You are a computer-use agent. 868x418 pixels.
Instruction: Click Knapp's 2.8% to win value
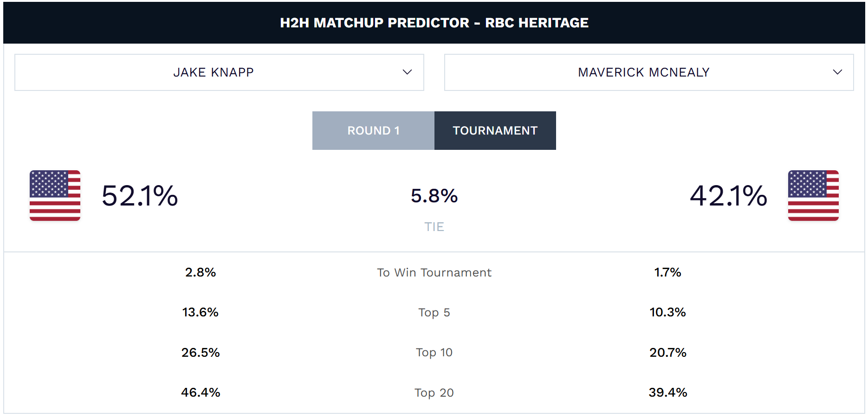click(201, 272)
